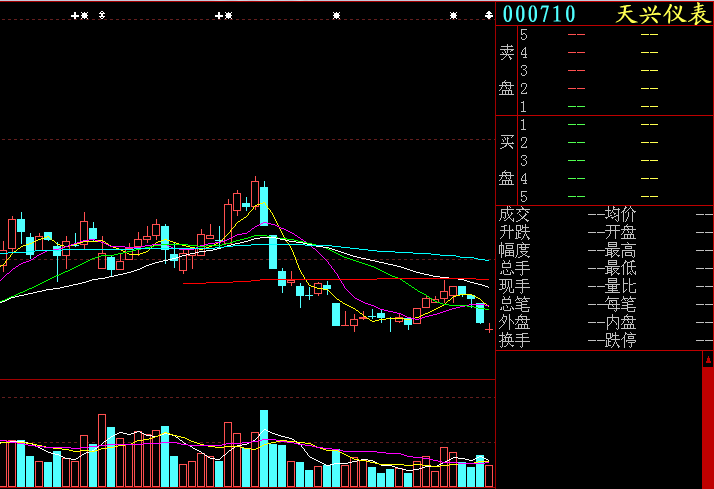Screen dimensions: 714x489
Task: Click the 量比 volume ratio label
Action: click(x=621, y=286)
